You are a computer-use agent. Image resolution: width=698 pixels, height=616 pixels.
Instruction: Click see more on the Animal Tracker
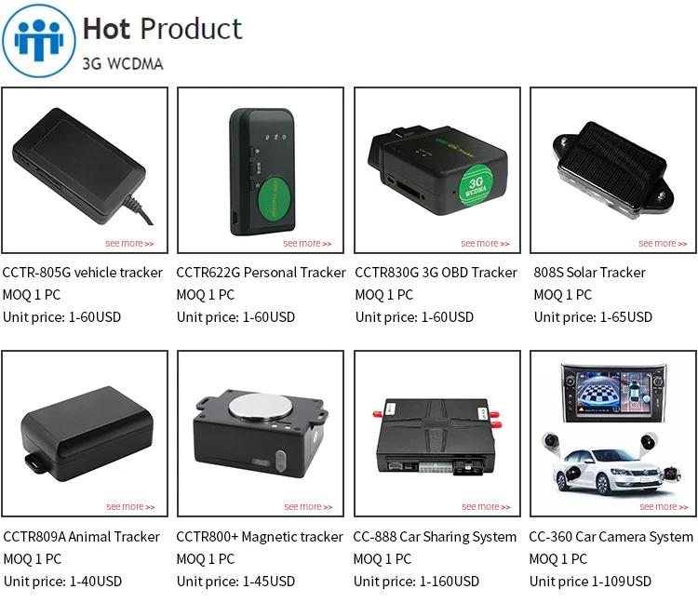(x=130, y=506)
